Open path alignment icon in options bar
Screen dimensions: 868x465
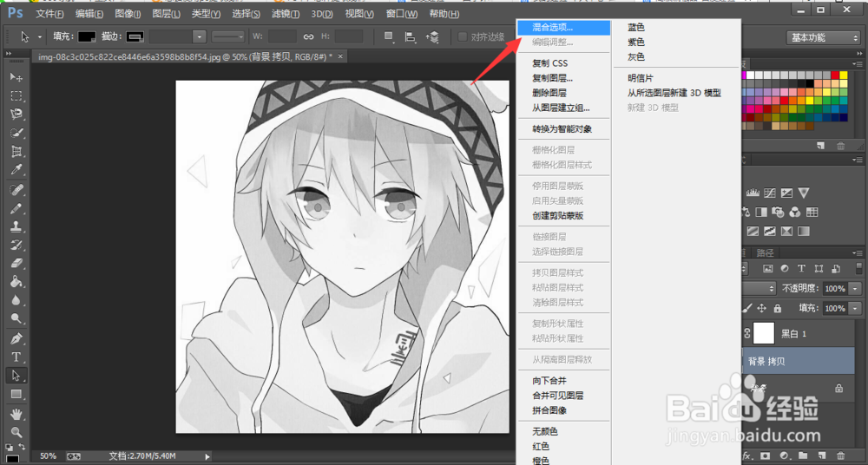tap(411, 37)
